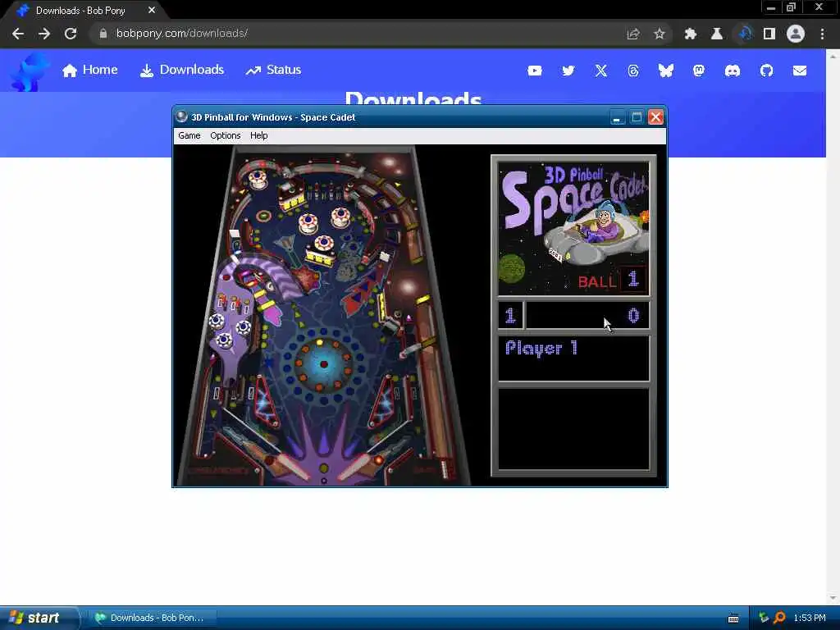Open Downloads - Bob Pony taskbar item
The height and width of the screenshot is (630, 840).
(x=151, y=618)
